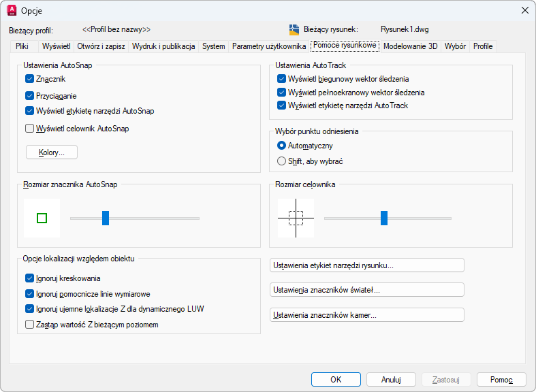
Task: Uncheck the Znacznik checkbox
Action: [30, 79]
